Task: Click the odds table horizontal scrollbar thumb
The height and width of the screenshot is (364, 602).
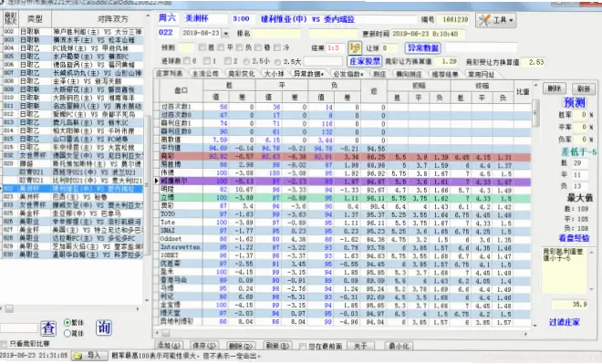Action: (166, 333)
